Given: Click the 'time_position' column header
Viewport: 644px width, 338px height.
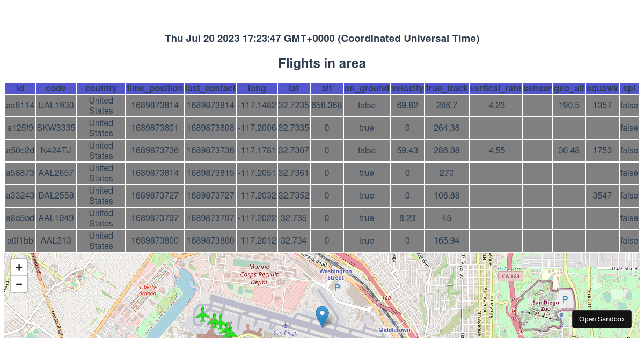Looking at the screenshot, I should tap(155, 88).
